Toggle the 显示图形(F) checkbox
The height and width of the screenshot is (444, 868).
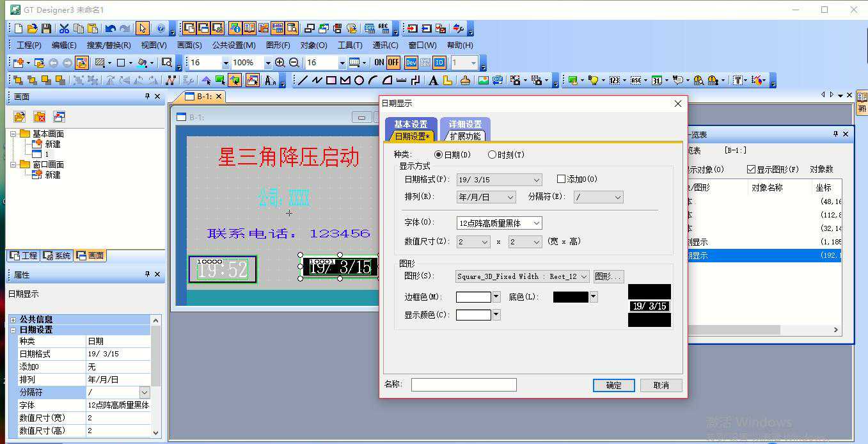pyautogui.click(x=751, y=170)
